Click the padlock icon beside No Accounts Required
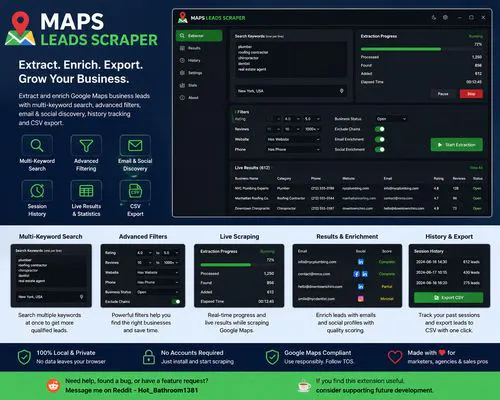Image resolution: width=500 pixels, height=400 pixels. (x=149, y=357)
